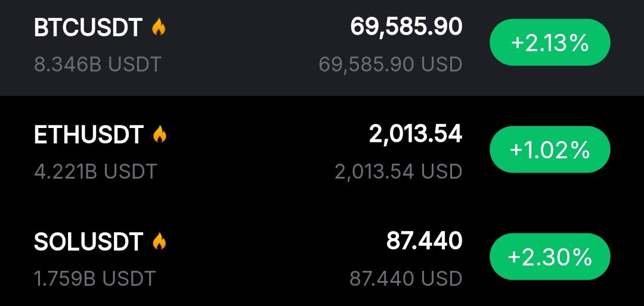Viewport: 644px width, 306px height.
Task: Click the bold 2,013.54 last price
Action: pos(415,134)
